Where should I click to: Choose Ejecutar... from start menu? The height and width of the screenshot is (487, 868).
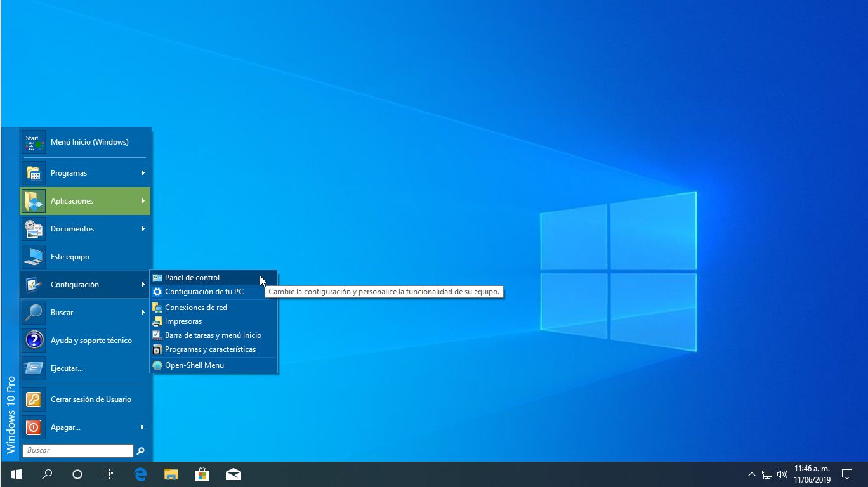[86, 368]
